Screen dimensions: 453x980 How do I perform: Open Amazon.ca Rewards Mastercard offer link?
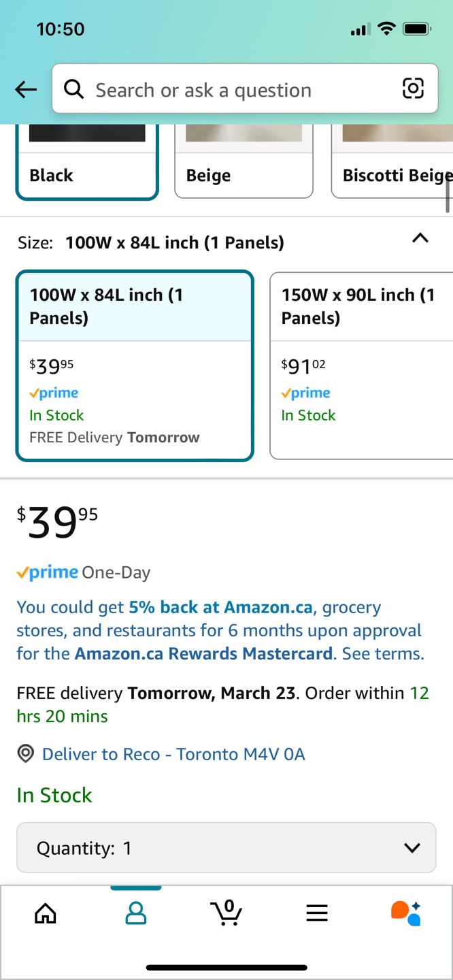[204, 653]
